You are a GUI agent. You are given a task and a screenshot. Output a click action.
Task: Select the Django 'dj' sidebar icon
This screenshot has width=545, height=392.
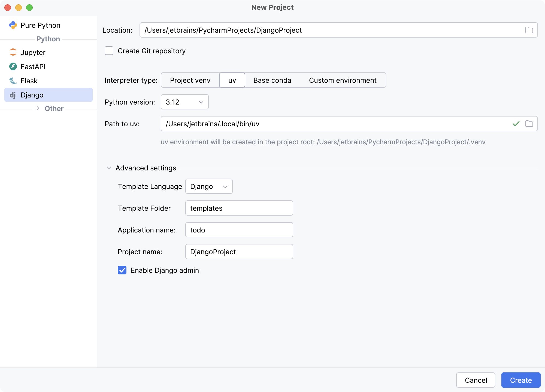(x=13, y=95)
